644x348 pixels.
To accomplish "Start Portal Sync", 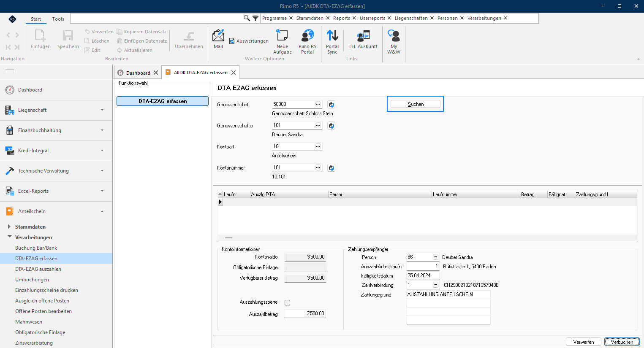I will [332, 42].
